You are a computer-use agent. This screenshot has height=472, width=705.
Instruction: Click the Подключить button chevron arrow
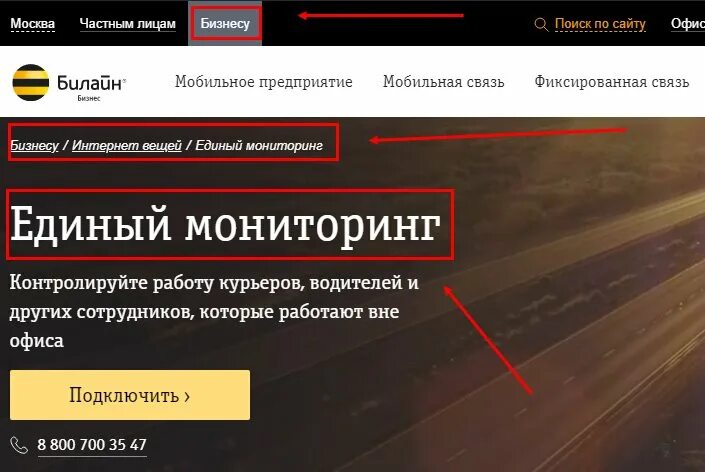click(187, 396)
